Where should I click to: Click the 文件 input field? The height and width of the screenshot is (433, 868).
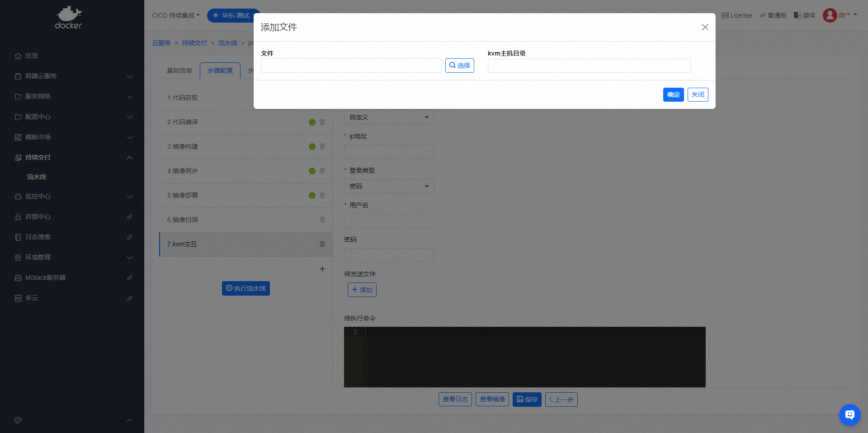[x=351, y=66]
